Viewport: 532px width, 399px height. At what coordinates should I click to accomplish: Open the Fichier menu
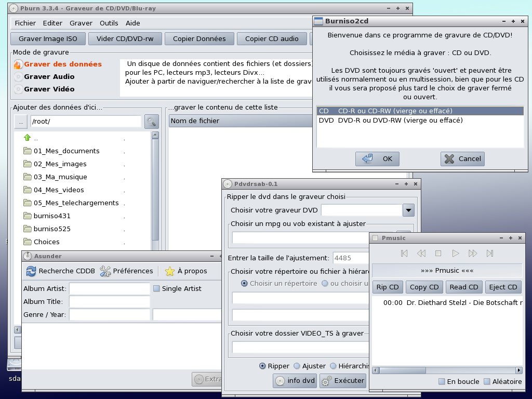click(x=25, y=23)
